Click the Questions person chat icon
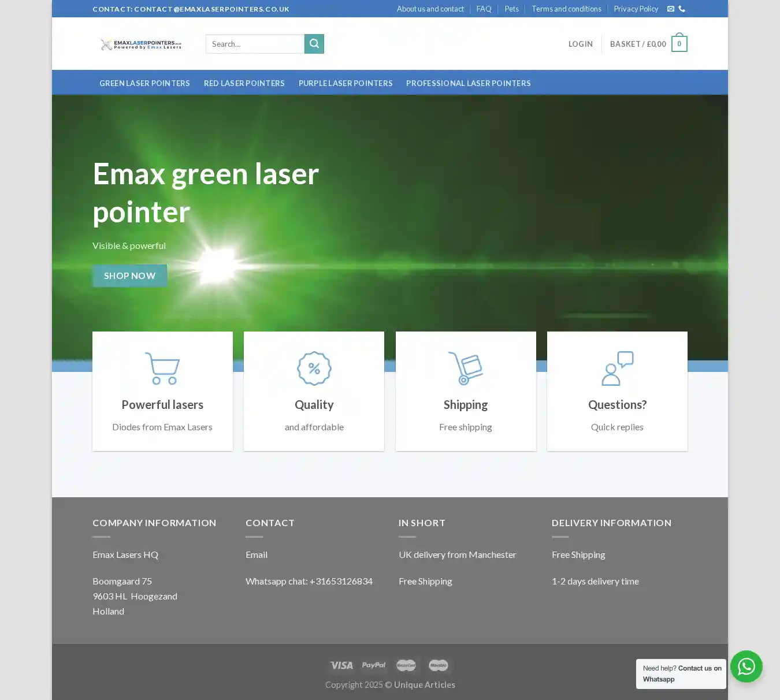The height and width of the screenshot is (700, 780). pyautogui.click(x=617, y=368)
